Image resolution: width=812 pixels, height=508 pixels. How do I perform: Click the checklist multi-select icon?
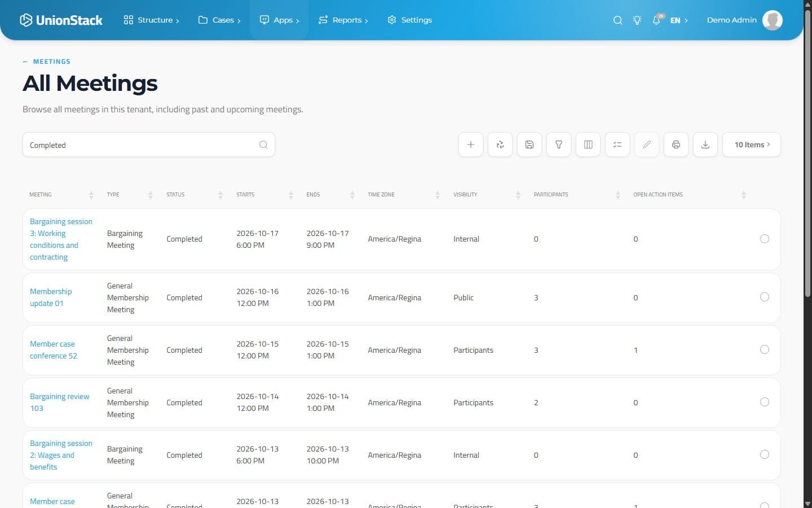coord(617,144)
